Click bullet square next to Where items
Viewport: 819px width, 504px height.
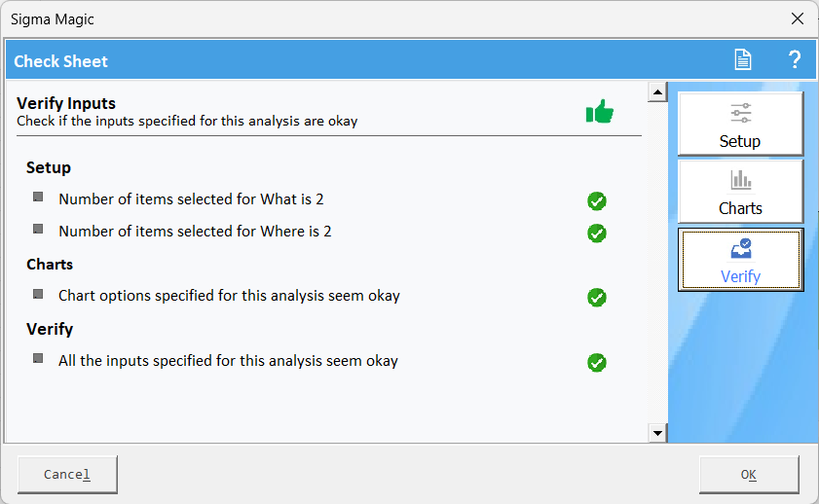(38, 229)
